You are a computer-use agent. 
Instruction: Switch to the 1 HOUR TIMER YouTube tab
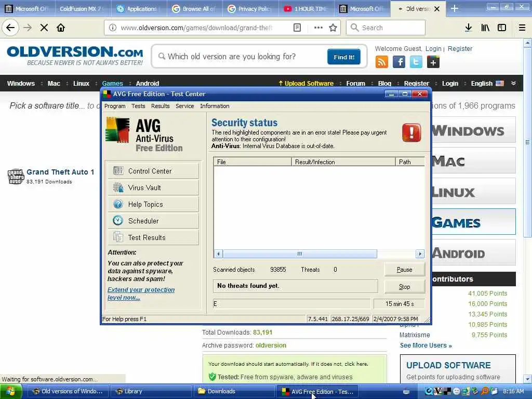305,8
